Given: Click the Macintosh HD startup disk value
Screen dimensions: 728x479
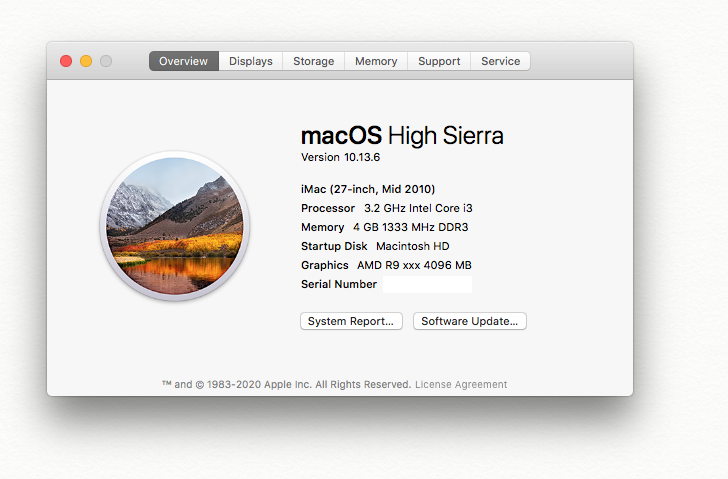Looking at the screenshot, I should (x=413, y=246).
